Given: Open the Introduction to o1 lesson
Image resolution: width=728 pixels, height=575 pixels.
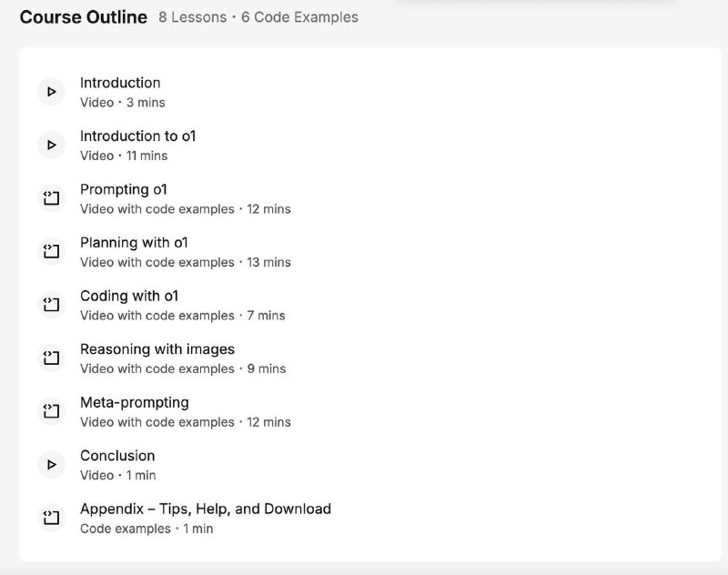Looking at the screenshot, I should (x=137, y=136).
